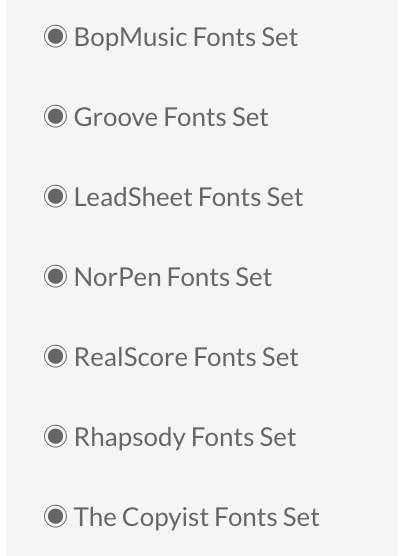Select the Groove Fonts Set radio button

pyautogui.click(x=55, y=116)
